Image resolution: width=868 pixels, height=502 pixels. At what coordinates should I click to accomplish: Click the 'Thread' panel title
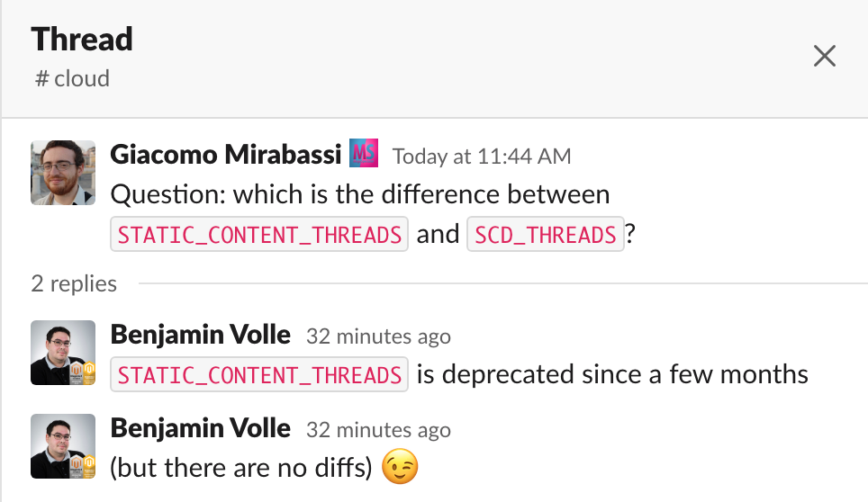click(x=82, y=40)
